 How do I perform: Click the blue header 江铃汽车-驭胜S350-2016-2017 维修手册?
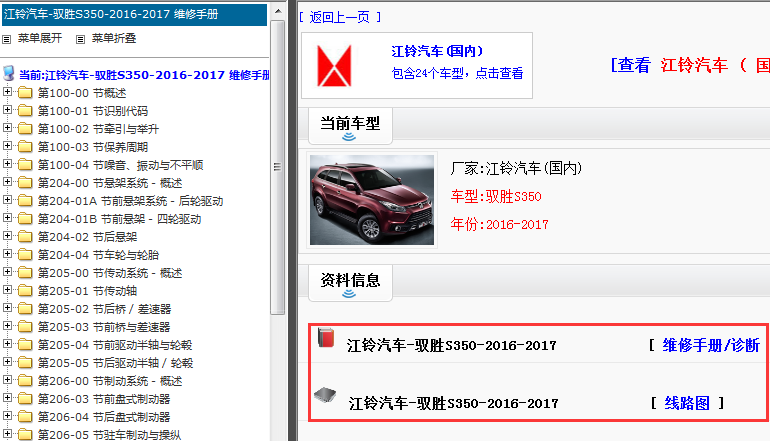pos(135,14)
